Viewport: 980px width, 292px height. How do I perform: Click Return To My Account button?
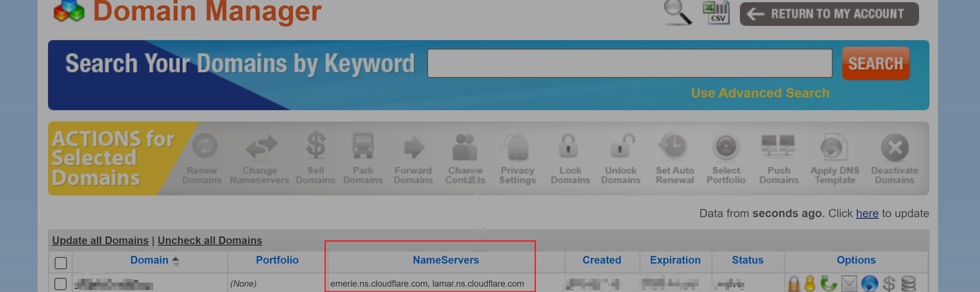[x=829, y=14]
